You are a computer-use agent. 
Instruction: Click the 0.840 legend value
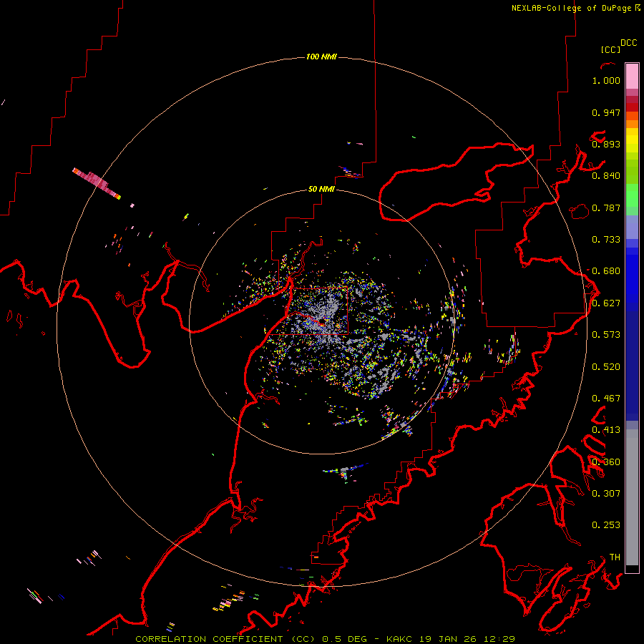606,176
